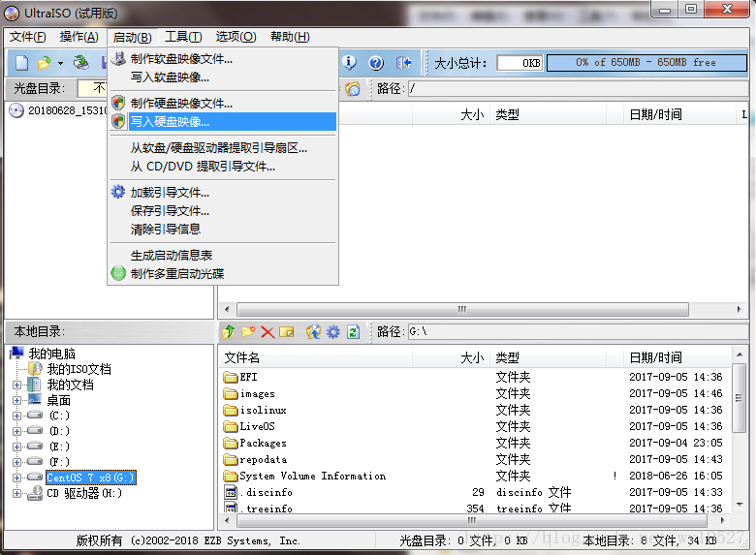Click the 650MB capacity progress bar
Screen dimensions: 756x555
(646, 63)
